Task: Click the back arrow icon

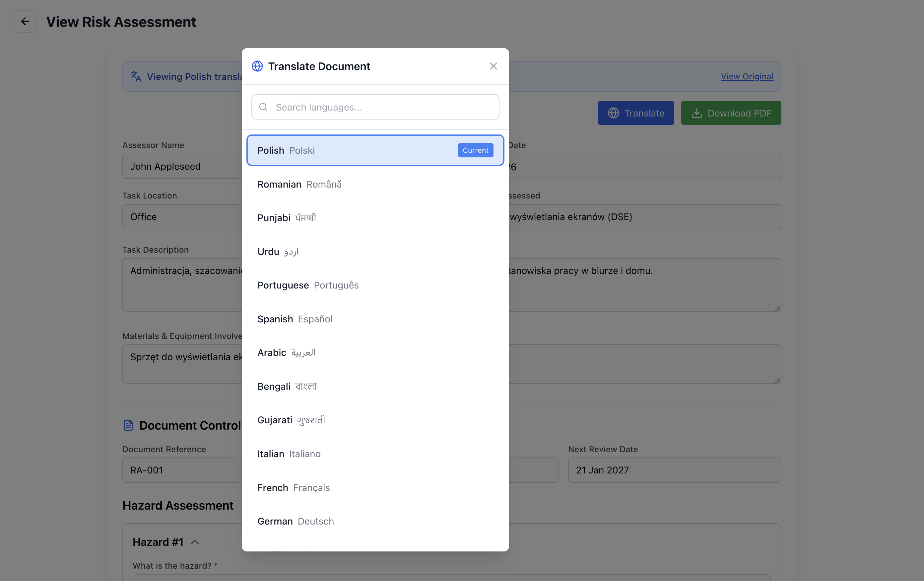Action: [25, 22]
